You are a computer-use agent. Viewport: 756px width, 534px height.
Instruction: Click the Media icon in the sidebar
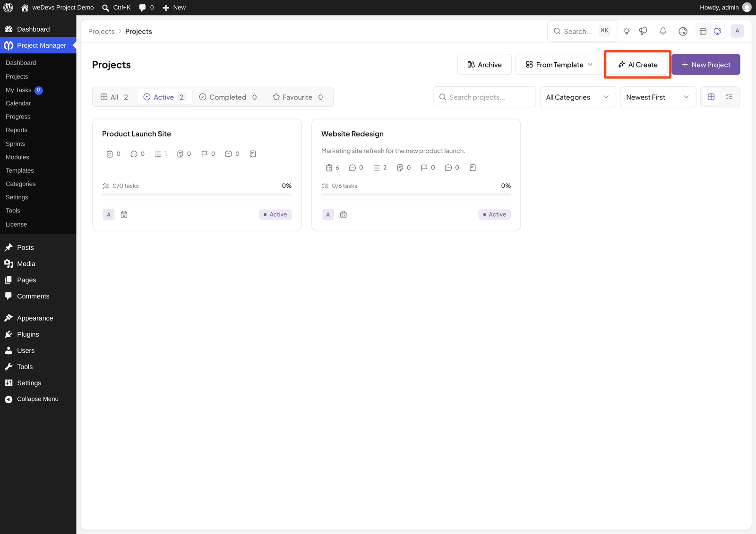(9, 264)
